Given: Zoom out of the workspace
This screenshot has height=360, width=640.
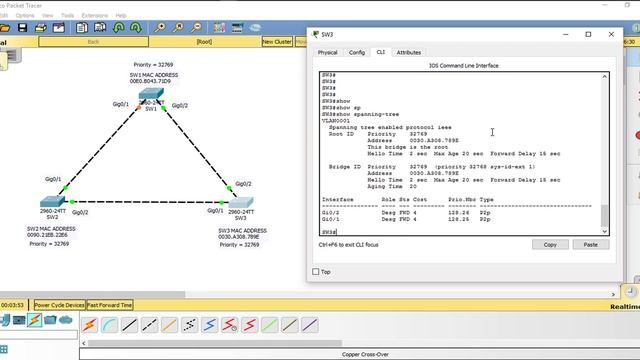Looking at the screenshot, I should (196, 28).
